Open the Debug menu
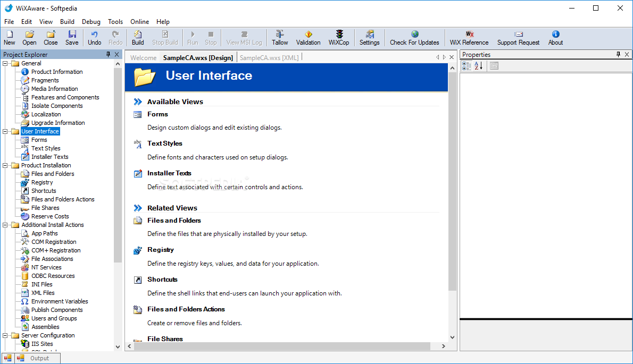This screenshot has height=364, width=633. pyautogui.click(x=91, y=22)
